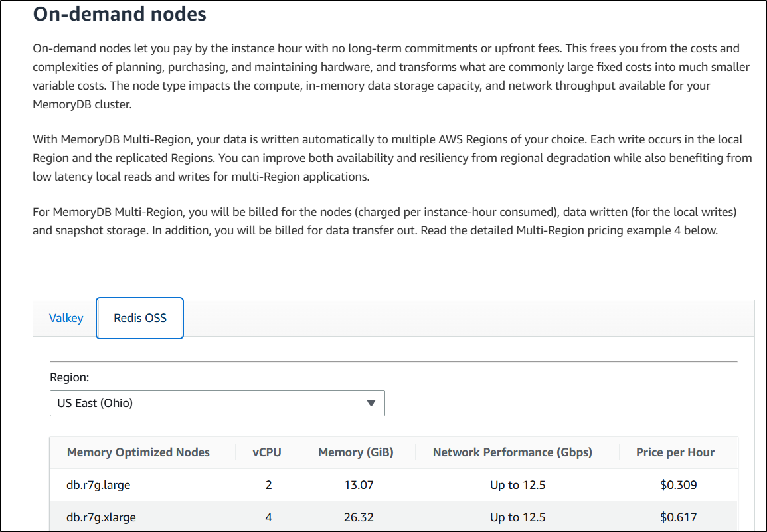Select the db.r7g.large node name
The height and width of the screenshot is (532, 767).
pyautogui.click(x=98, y=485)
